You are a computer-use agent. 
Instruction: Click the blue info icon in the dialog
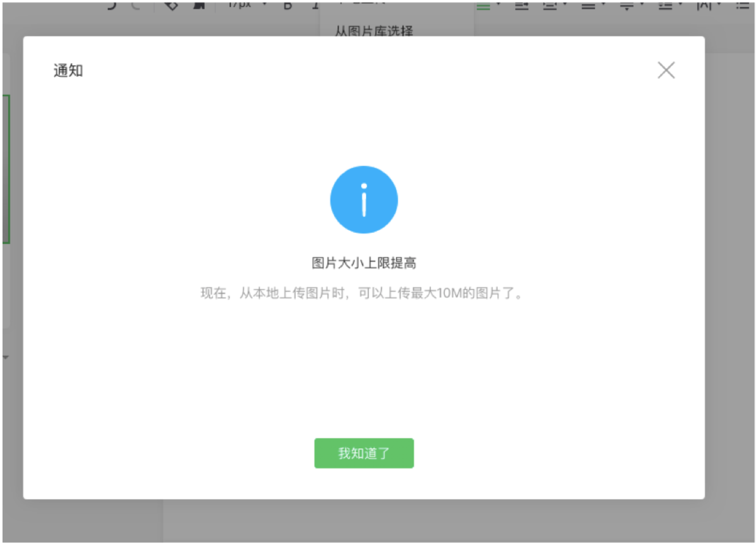(x=364, y=200)
